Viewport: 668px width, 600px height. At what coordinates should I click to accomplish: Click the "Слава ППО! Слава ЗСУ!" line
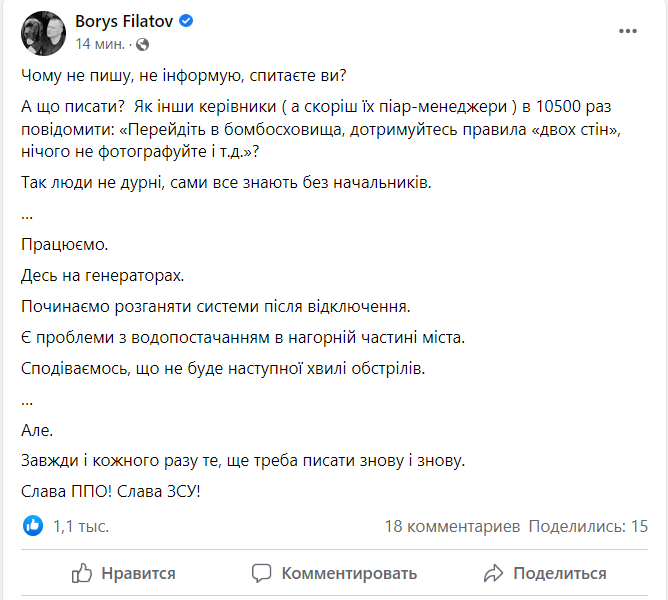tap(110, 492)
